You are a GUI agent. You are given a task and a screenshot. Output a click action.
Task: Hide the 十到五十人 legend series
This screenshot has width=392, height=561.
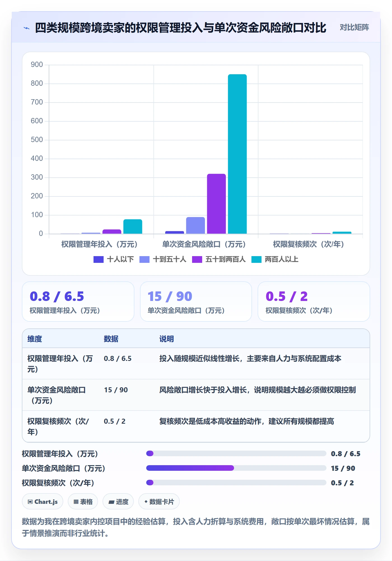pyautogui.click(x=163, y=259)
